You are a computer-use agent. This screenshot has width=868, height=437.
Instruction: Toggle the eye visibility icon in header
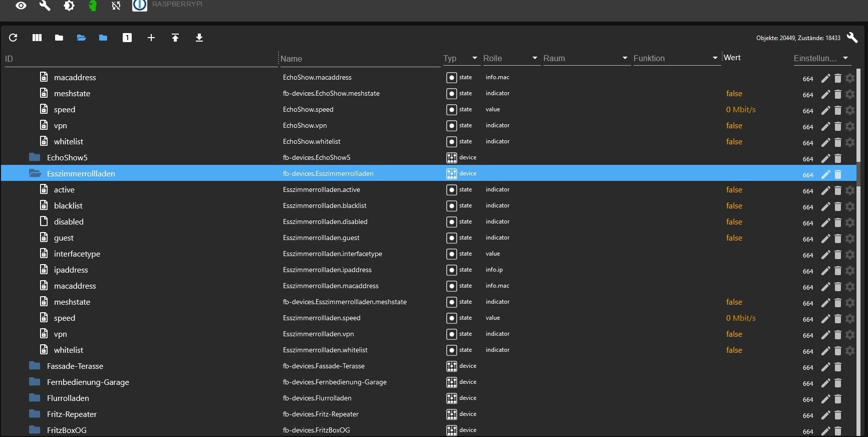tap(21, 6)
